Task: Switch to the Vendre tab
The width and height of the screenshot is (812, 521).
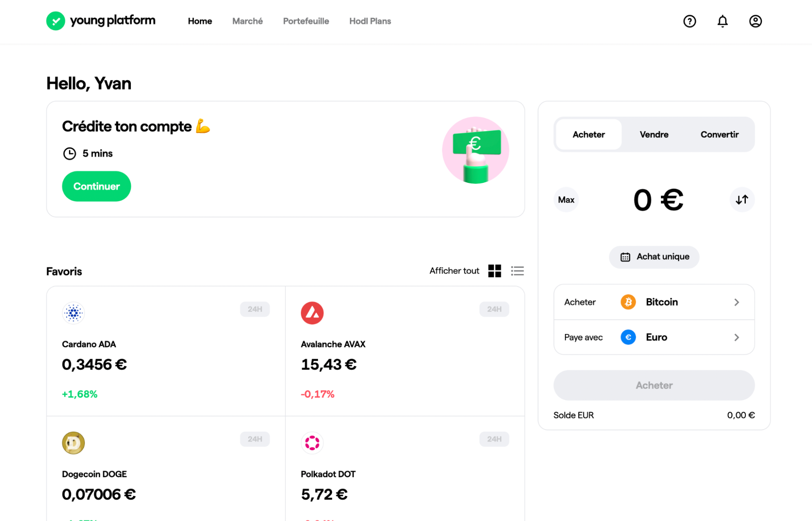Action: pyautogui.click(x=654, y=135)
